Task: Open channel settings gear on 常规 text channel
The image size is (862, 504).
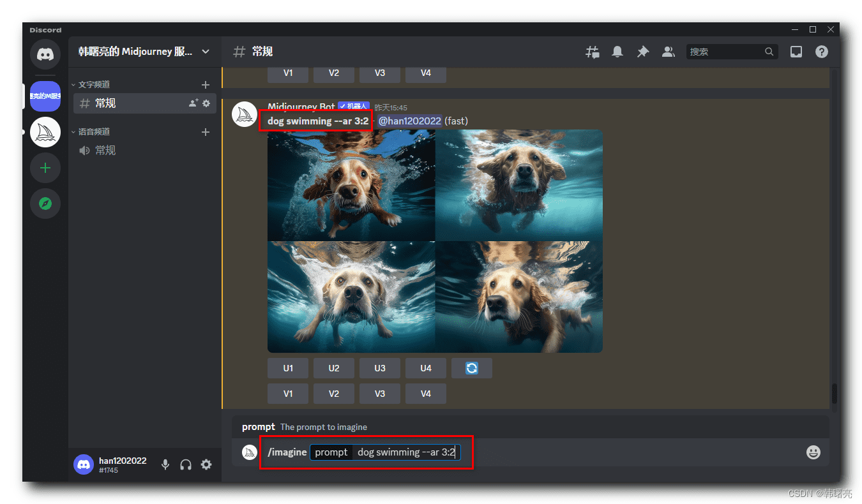Action: [x=206, y=103]
